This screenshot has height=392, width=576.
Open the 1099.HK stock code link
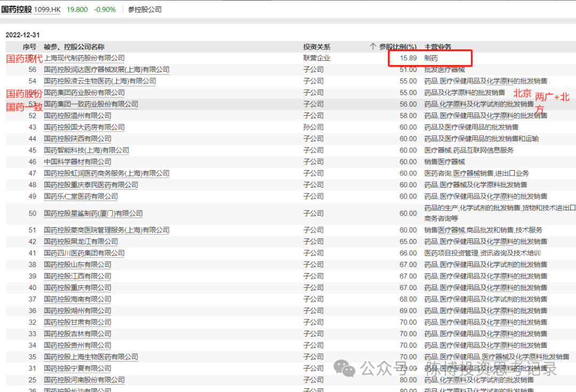[47, 10]
